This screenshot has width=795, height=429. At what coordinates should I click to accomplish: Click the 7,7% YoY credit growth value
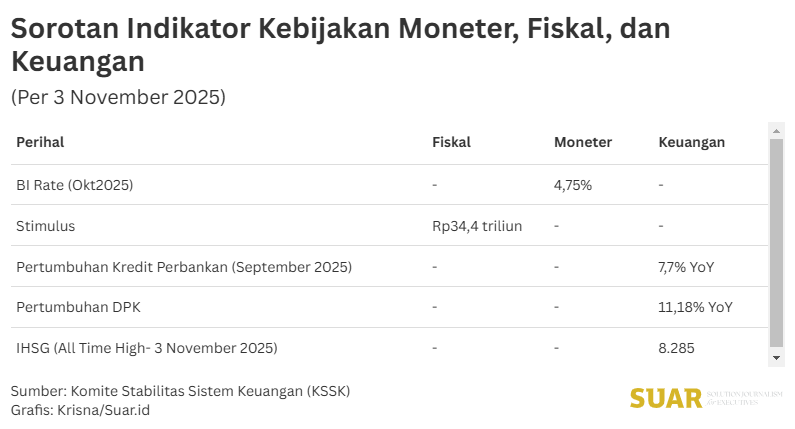(686, 267)
